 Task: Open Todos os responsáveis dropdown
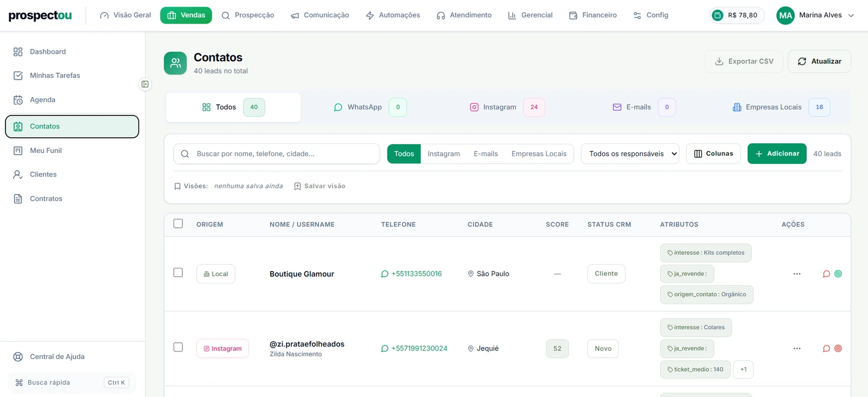coord(630,153)
